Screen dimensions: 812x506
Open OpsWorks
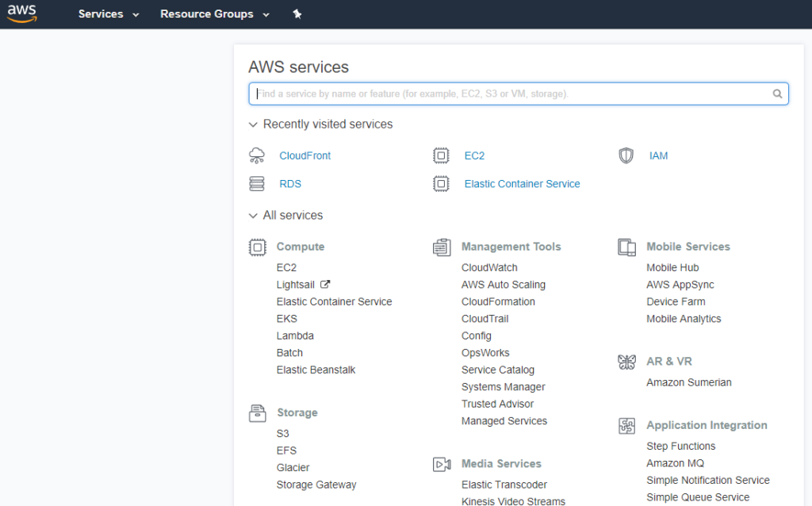pos(485,353)
